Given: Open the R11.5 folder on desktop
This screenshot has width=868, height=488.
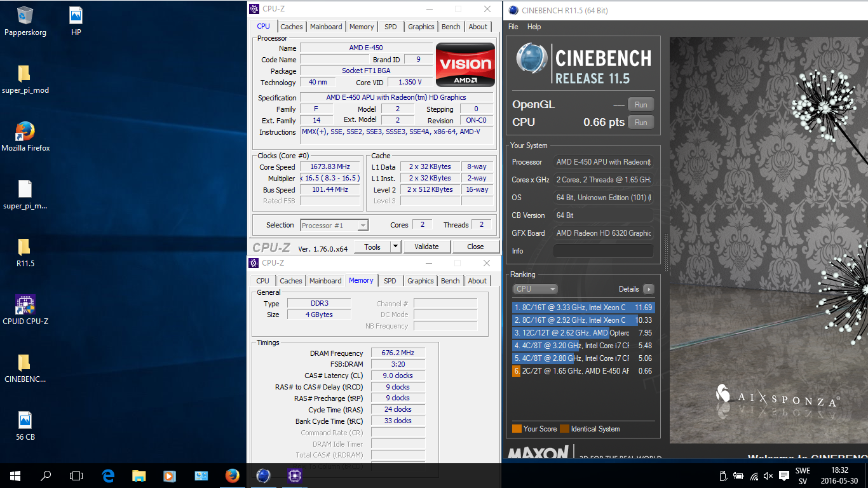Looking at the screenshot, I should pyautogui.click(x=25, y=252).
